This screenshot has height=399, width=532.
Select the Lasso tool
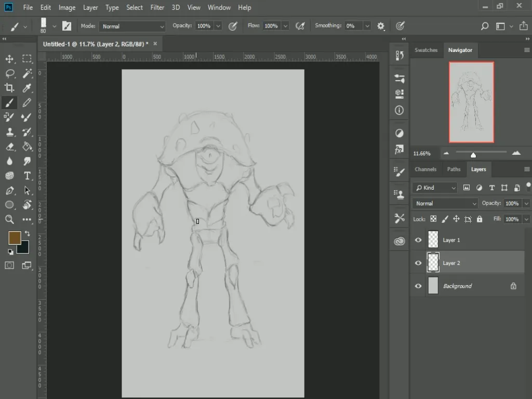coord(9,73)
